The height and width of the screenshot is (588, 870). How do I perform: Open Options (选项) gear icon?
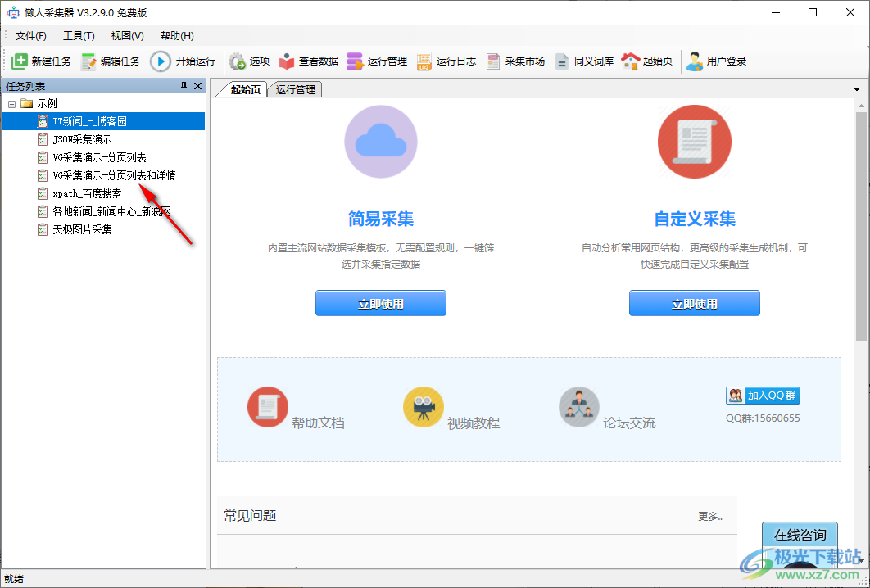[x=238, y=61]
